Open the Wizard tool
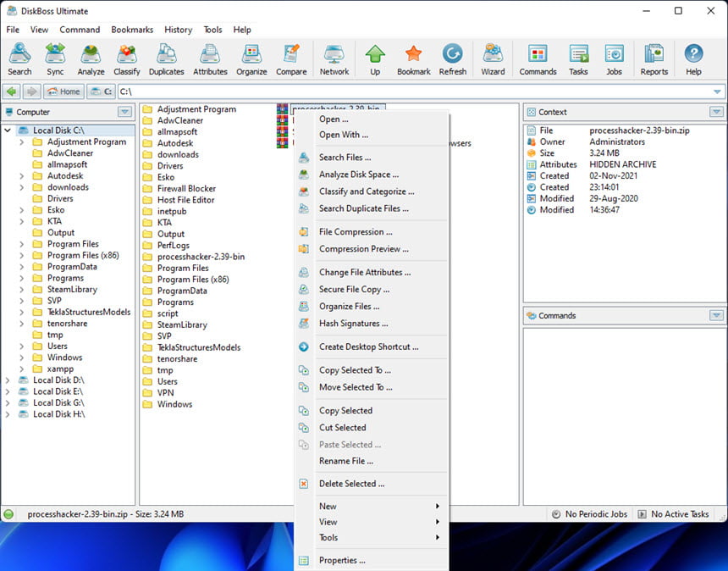This screenshot has width=728, height=571. point(493,58)
